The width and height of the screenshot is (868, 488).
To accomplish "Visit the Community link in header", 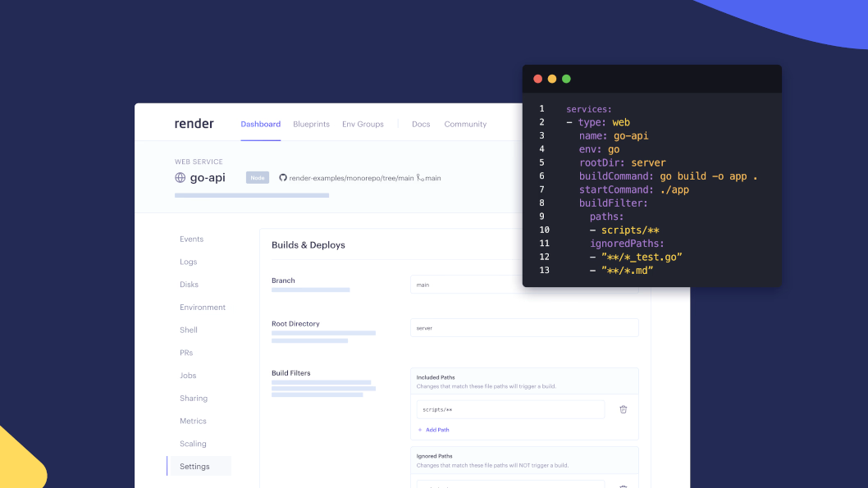I will tap(465, 125).
